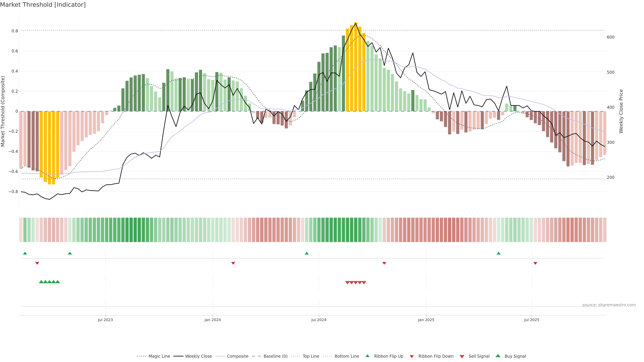This screenshot has height=362, width=644.
Task: Click the sharemaestro.com source text
Action: 609,305
